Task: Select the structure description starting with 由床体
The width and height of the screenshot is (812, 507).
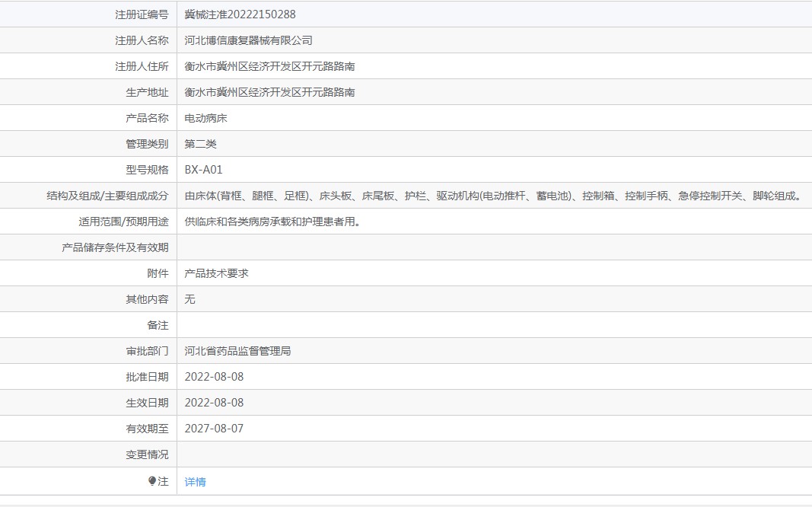Action: click(495, 196)
